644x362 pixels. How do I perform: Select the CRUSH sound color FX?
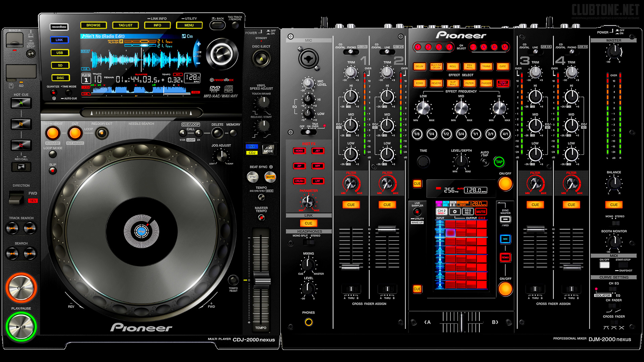click(299, 181)
